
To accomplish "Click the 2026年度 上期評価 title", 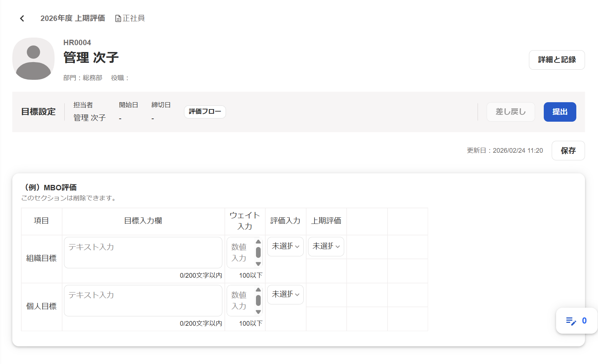I will pos(73,18).
